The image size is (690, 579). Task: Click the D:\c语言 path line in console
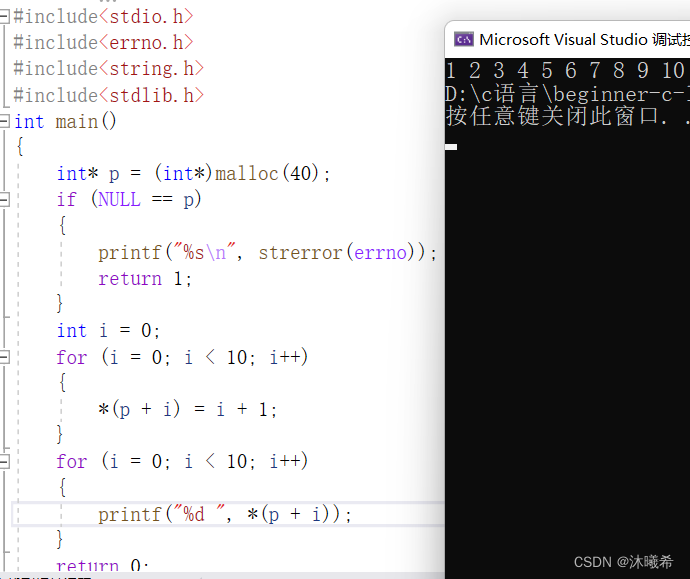567,95
